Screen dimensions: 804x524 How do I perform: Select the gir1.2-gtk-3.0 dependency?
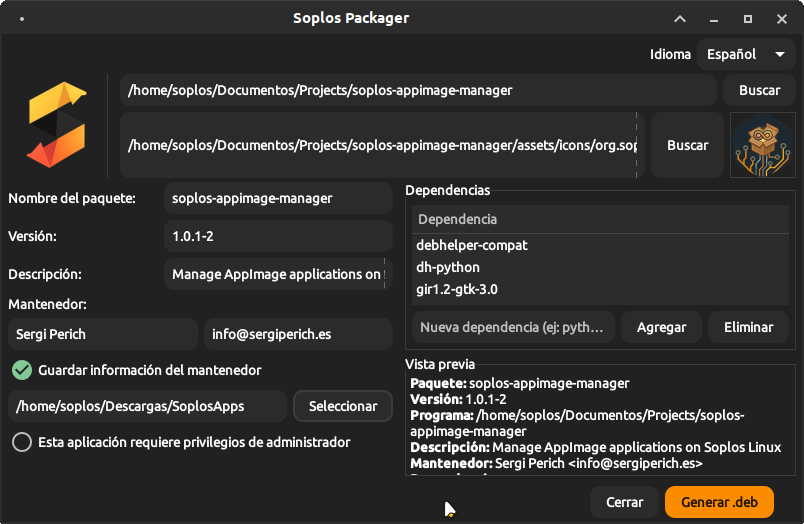[x=600, y=289]
